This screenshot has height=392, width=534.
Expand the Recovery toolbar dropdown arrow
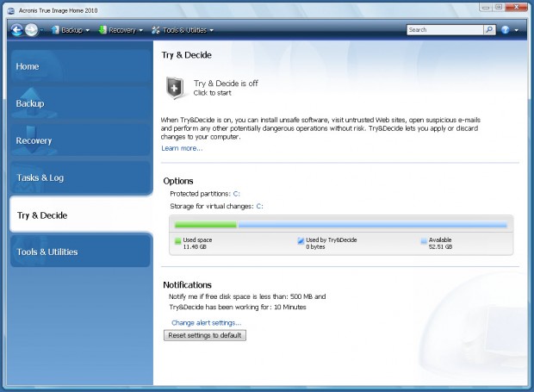coord(141,30)
